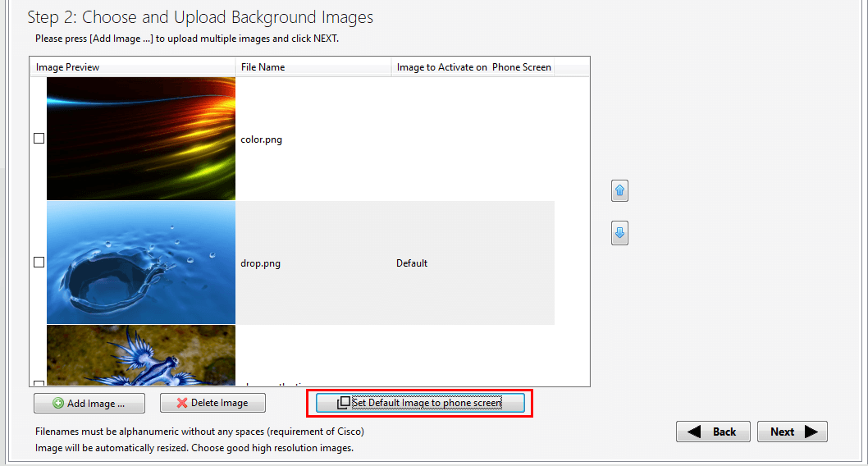Screen dimensions: 868x466
Task: Proceed with the Next button
Action: point(793,432)
